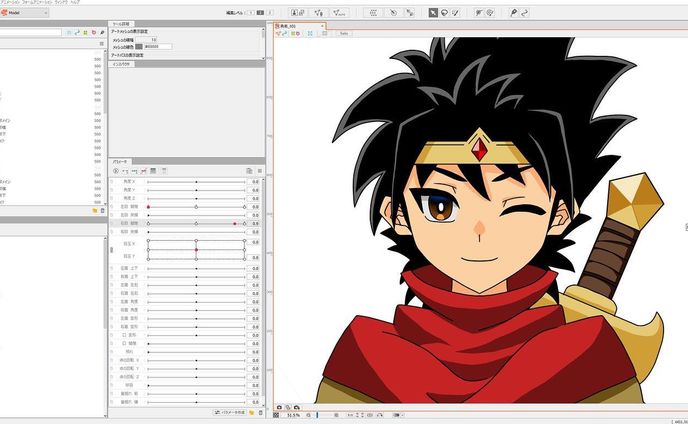Select the inspector panel tab

[121, 64]
